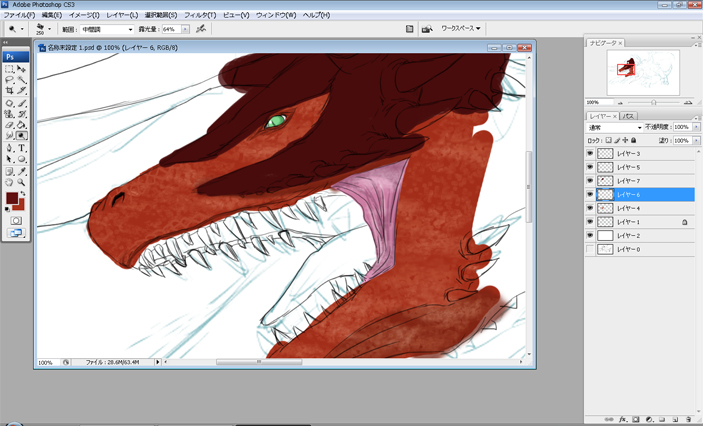Open the 編集(E) menu
Viewport: 703px width, 426px height.
pyautogui.click(x=52, y=15)
